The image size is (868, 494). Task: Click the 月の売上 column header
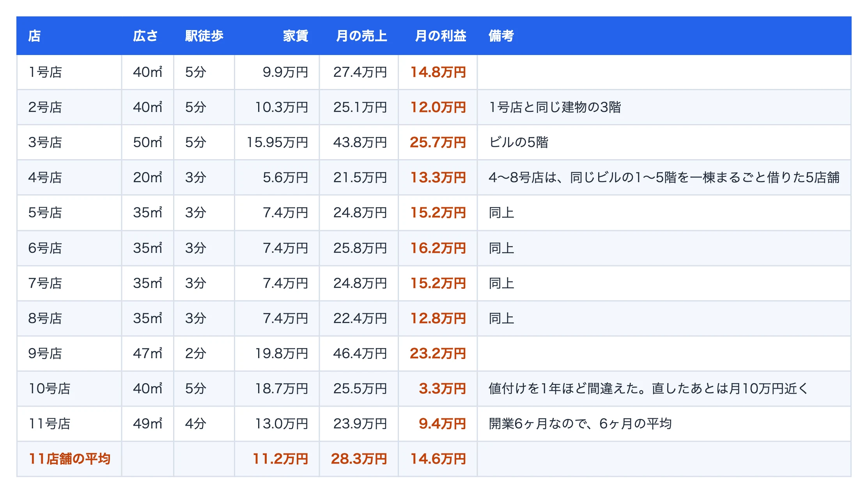361,36
